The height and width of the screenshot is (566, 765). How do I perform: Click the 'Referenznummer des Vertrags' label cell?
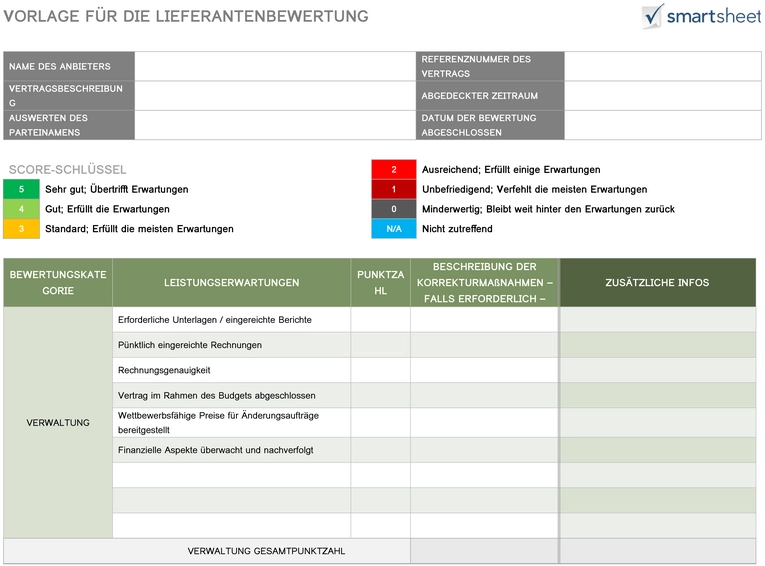point(490,66)
